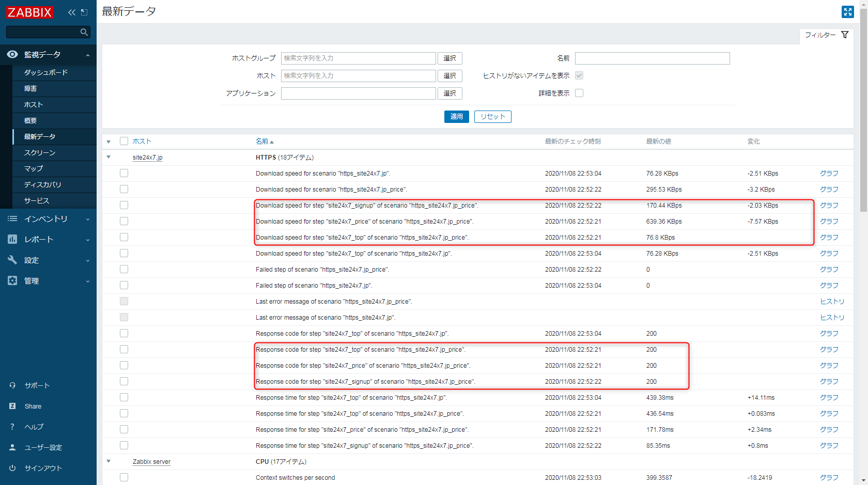868x485 pixels.
Task: Click the サポート headset icon
Action: click(x=12, y=385)
